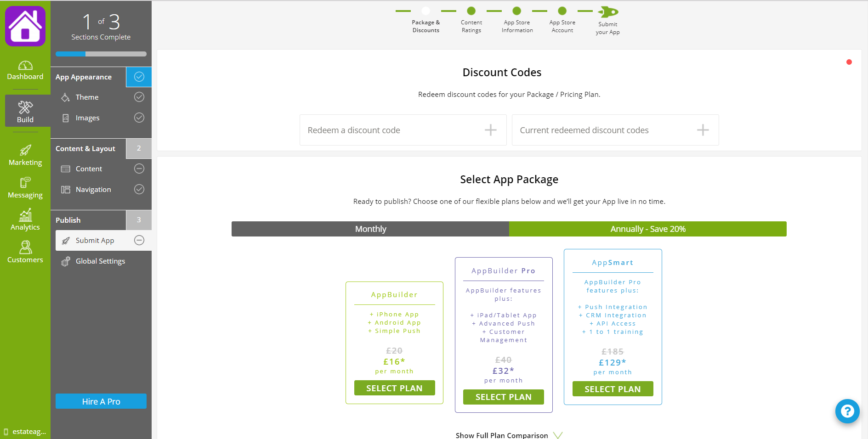Toggle the Images completion checkmark
The height and width of the screenshot is (439, 868).
tap(139, 118)
